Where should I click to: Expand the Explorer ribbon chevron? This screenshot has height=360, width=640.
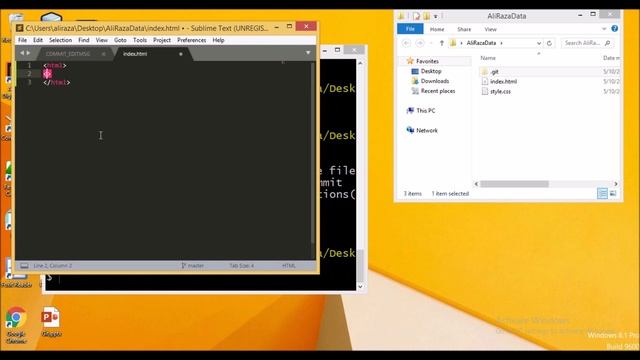(604, 29)
